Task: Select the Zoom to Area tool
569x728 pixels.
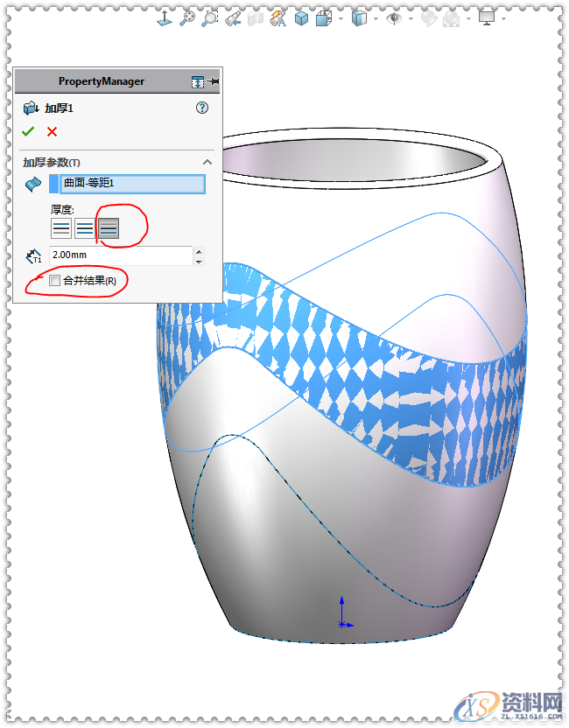Action: [210, 18]
